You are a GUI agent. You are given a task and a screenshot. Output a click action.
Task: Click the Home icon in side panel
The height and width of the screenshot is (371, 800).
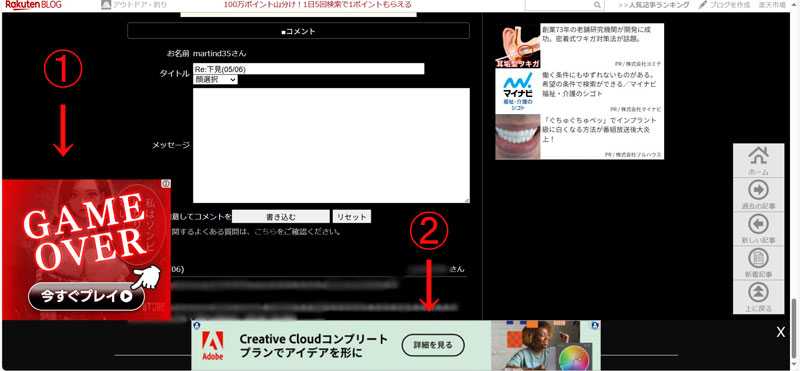tap(758, 155)
